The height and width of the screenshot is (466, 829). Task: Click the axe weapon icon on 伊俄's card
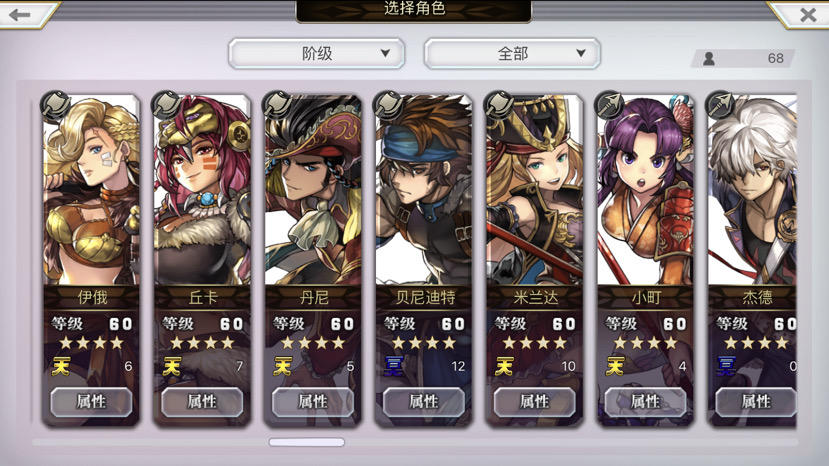[x=55, y=105]
